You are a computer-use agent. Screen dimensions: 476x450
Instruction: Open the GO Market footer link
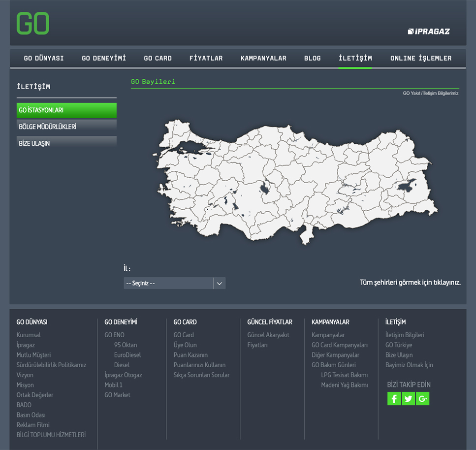117,395
